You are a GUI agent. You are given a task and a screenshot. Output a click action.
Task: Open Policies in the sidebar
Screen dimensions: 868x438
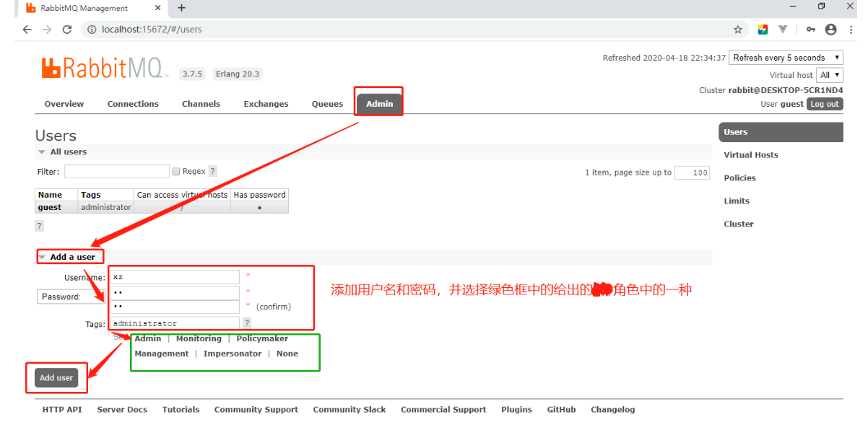pos(739,178)
